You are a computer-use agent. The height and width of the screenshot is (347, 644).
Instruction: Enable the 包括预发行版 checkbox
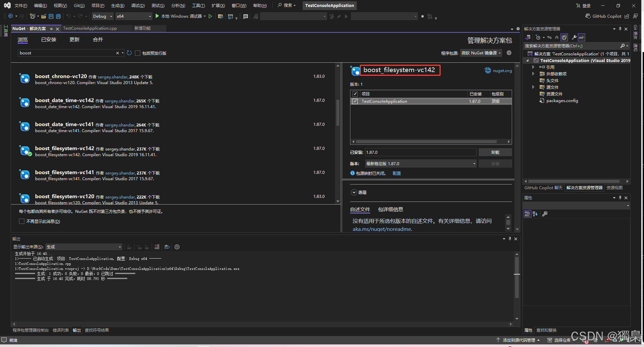click(x=137, y=53)
